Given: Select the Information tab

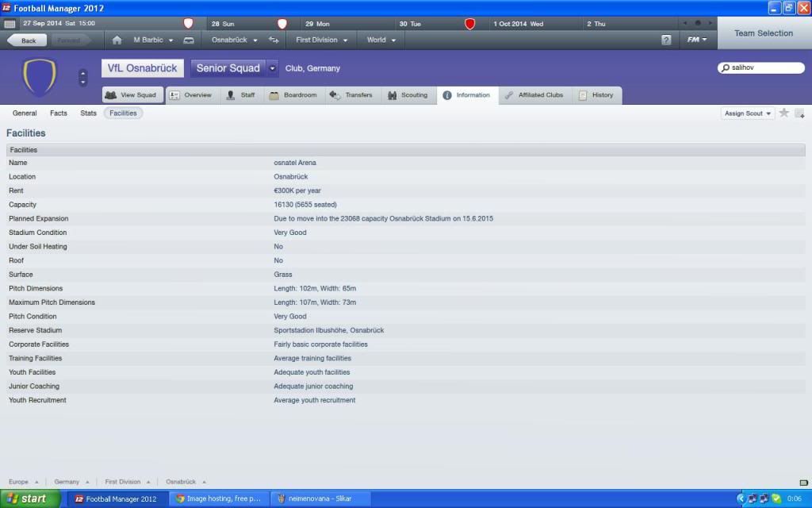Looking at the screenshot, I should coord(467,95).
